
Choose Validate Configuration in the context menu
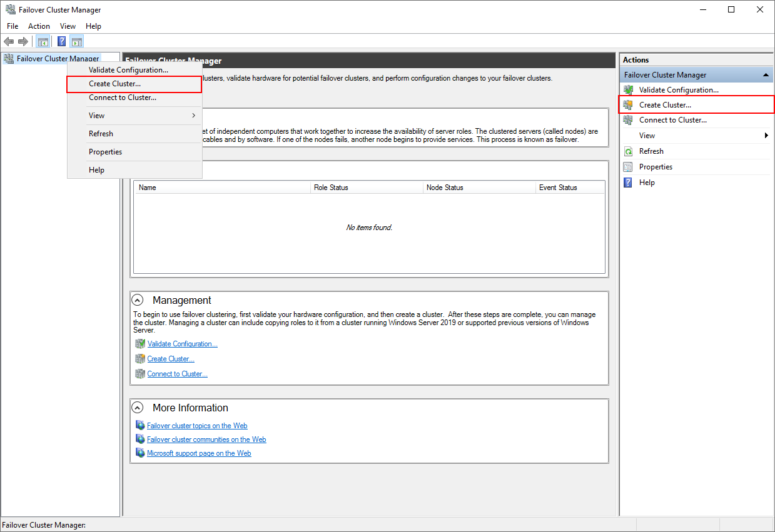tap(134, 70)
